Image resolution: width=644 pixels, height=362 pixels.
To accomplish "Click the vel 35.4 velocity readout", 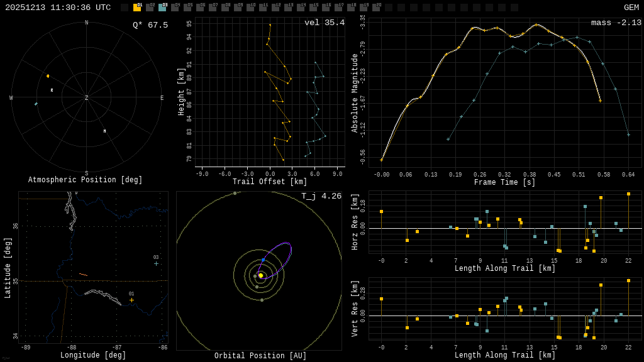I will point(324,23).
